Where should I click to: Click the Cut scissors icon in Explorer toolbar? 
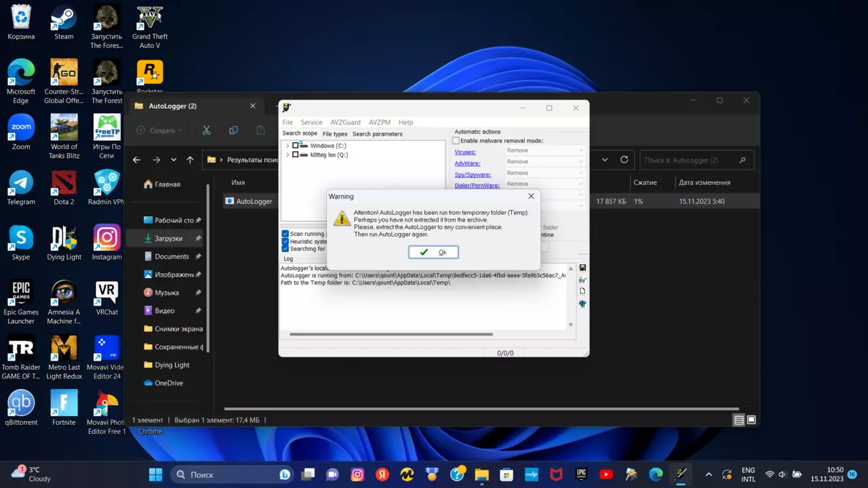point(207,130)
